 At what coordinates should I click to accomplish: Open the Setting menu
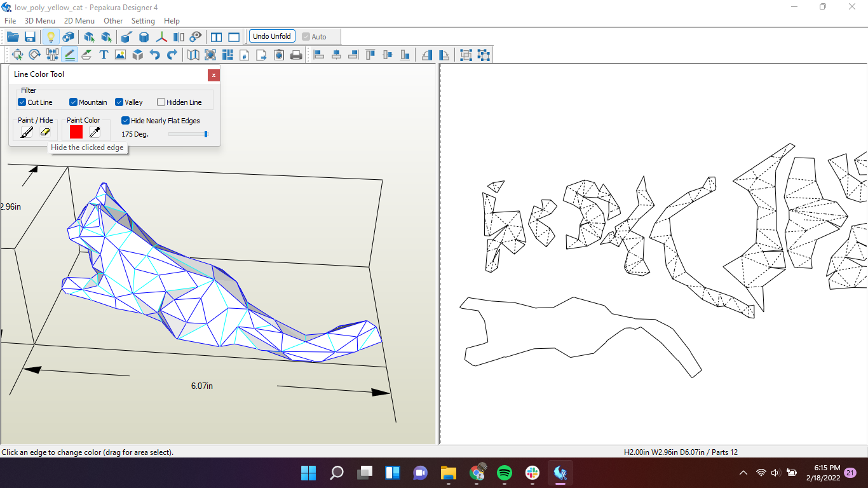point(143,20)
